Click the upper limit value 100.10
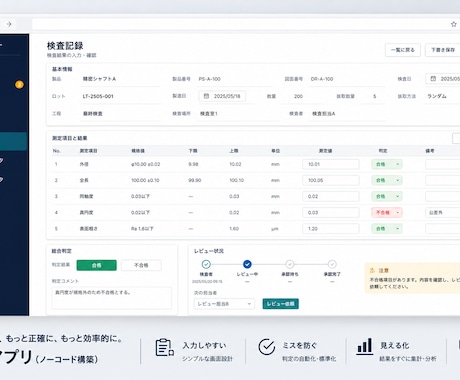Viewport: 460px width, 380px height. pyautogui.click(x=237, y=180)
